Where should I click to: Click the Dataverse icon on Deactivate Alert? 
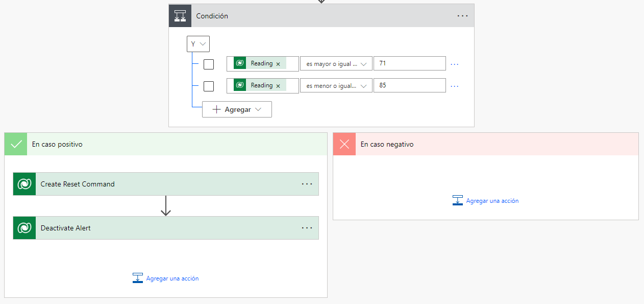(x=24, y=228)
